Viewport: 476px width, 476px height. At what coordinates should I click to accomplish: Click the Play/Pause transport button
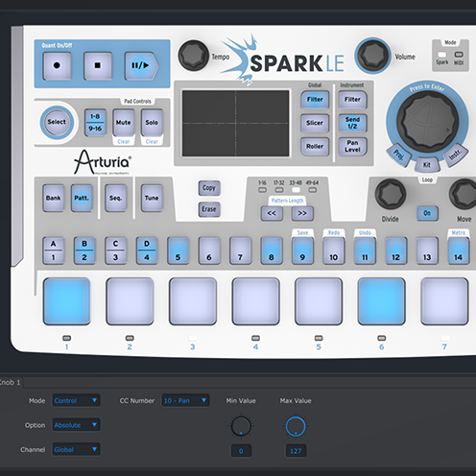[x=141, y=66]
